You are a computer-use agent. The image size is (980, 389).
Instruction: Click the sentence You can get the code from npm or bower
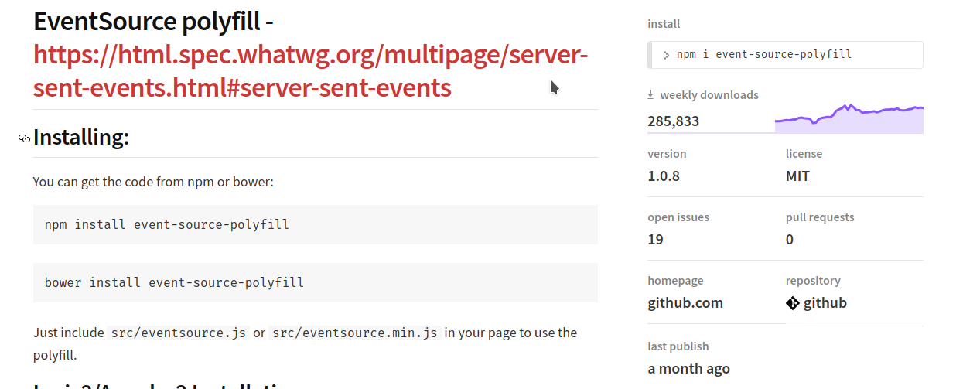point(153,182)
